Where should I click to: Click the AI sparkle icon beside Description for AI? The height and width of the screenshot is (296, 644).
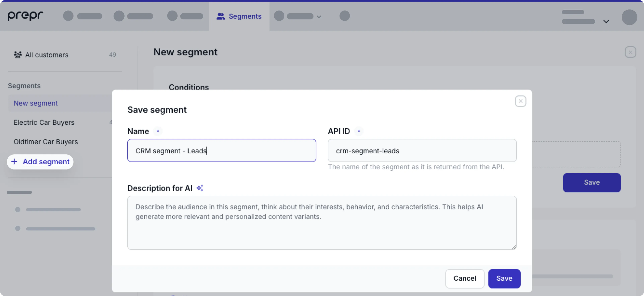pos(200,188)
